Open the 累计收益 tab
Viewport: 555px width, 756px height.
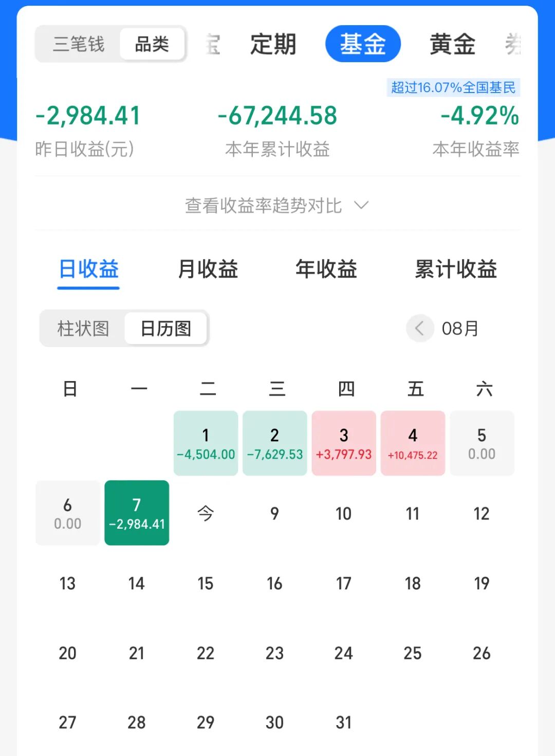tap(456, 269)
